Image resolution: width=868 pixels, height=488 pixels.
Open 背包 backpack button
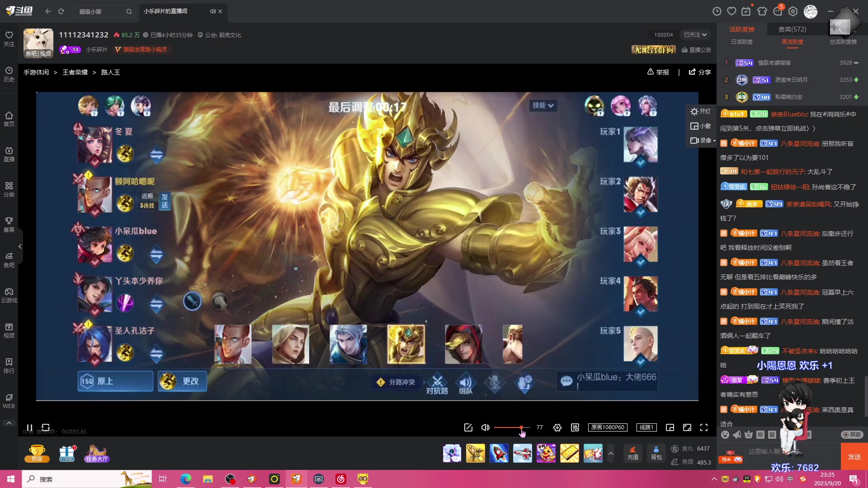click(x=656, y=453)
